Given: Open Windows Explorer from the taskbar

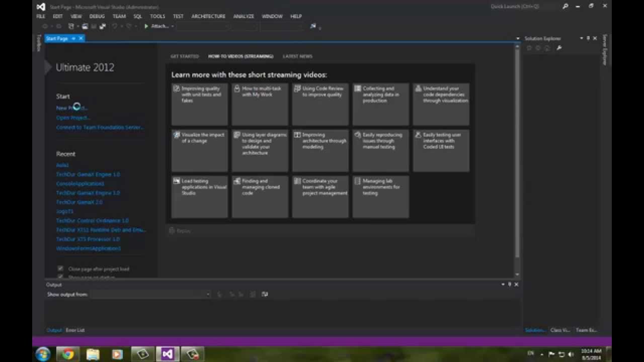Looking at the screenshot, I should (93, 354).
